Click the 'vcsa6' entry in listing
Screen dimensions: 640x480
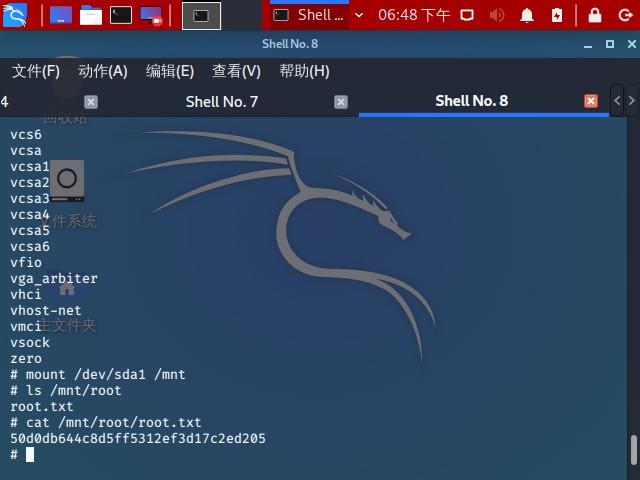pyautogui.click(x=30, y=246)
